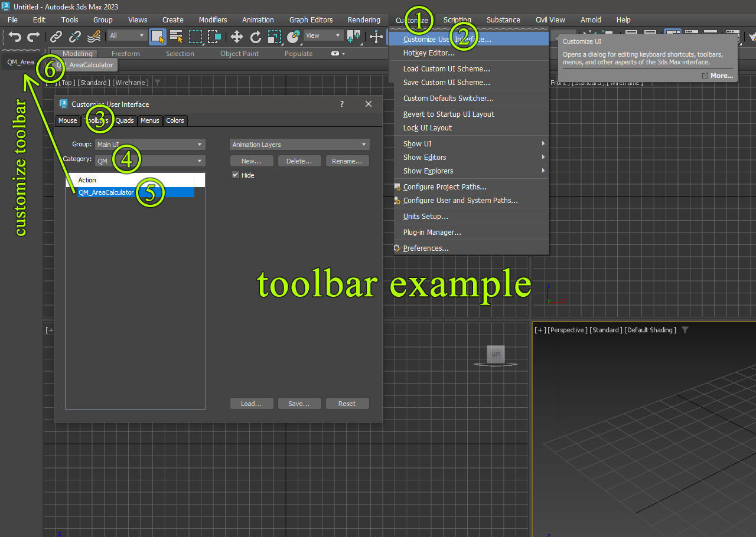Click the Unlink Selection icon
This screenshot has width=756, height=537.
(75, 37)
